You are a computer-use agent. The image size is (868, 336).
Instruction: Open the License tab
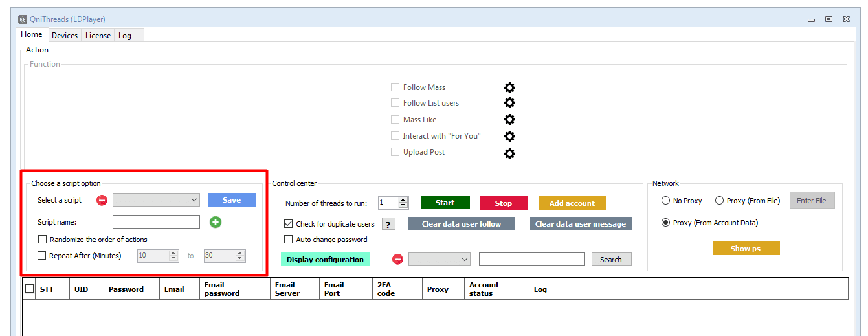pyautogui.click(x=98, y=36)
